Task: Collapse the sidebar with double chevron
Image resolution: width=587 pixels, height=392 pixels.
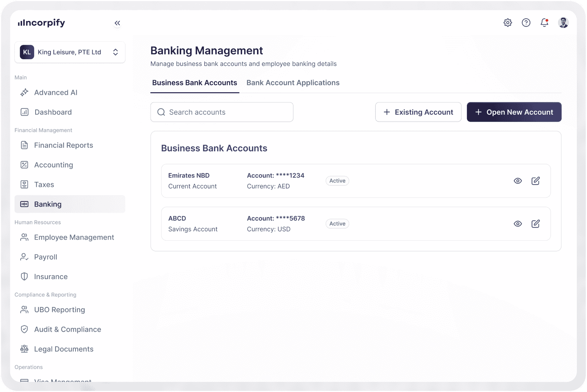Action: 117,23
